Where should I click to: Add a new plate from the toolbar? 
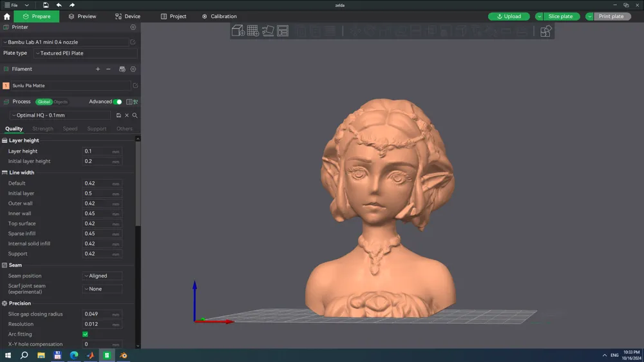click(x=253, y=31)
